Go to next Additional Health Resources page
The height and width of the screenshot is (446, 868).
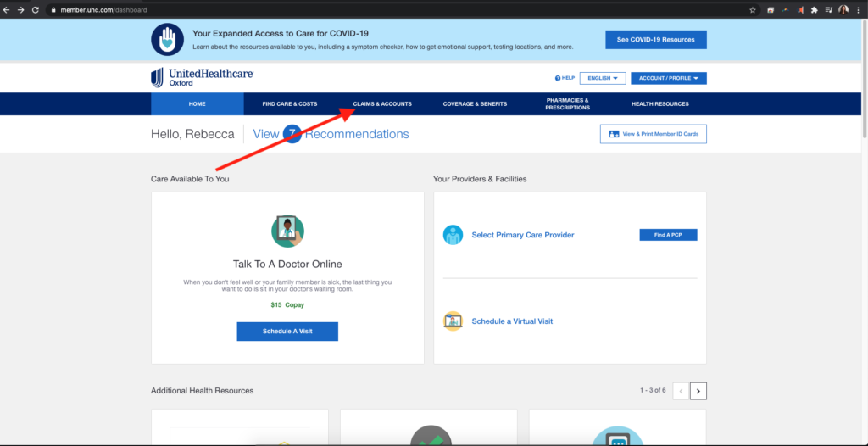pos(698,391)
